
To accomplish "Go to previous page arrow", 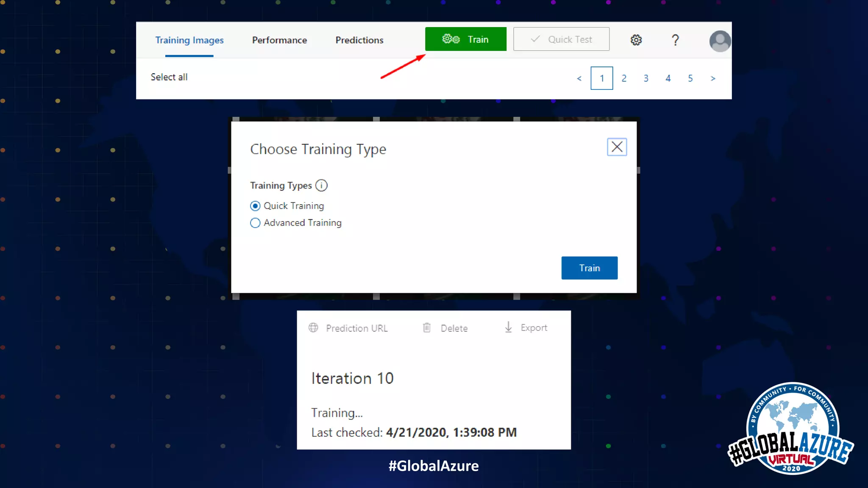I will [x=579, y=78].
